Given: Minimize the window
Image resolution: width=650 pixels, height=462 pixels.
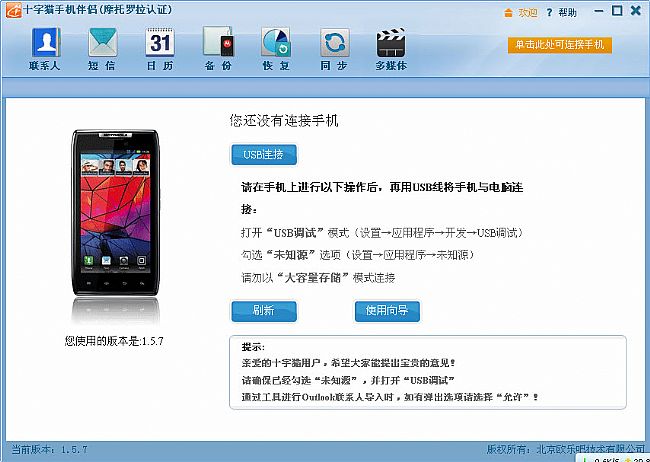Looking at the screenshot, I should pyautogui.click(x=600, y=11).
